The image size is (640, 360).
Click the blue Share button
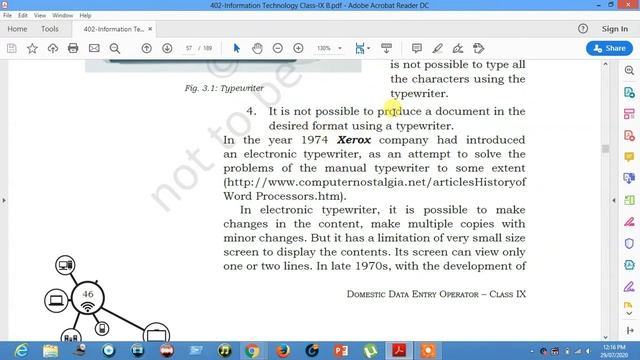pyautogui.click(x=609, y=48)
